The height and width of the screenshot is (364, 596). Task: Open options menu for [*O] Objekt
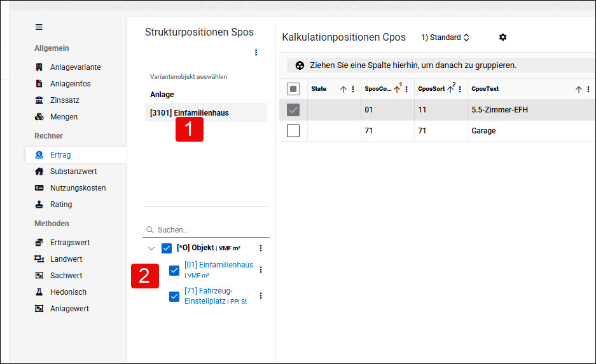coord(261,248)
